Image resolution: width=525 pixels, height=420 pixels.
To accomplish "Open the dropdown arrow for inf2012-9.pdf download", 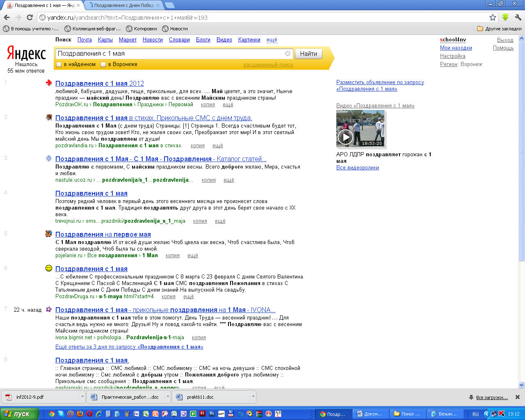I will (x=82, y=397).
